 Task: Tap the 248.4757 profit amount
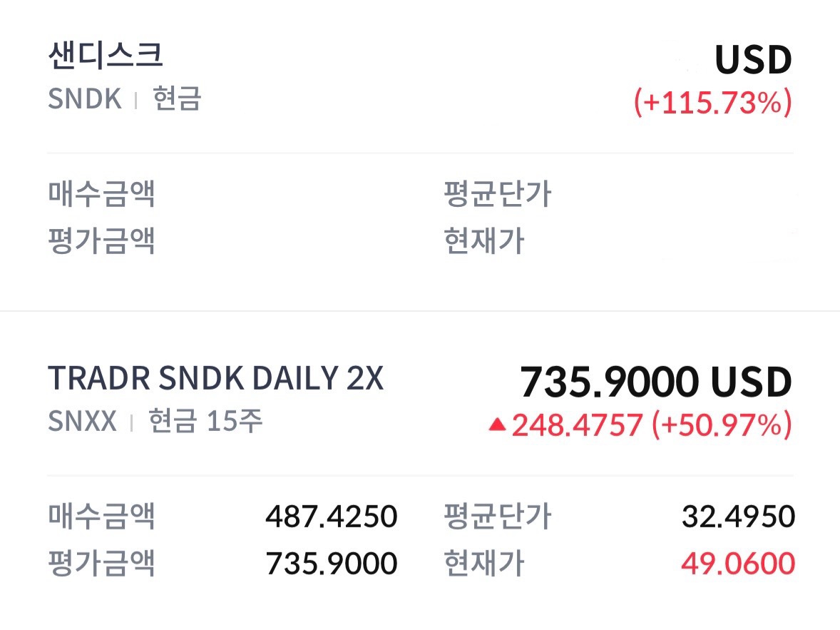click(577, 425)
